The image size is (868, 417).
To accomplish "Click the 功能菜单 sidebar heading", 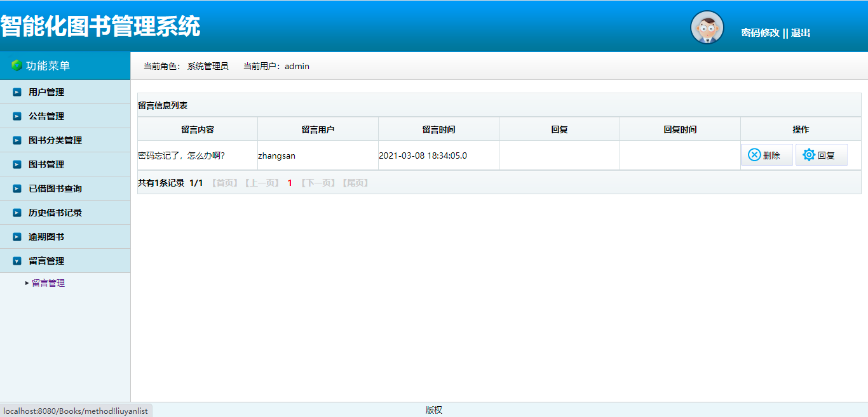I will [x=48, y=65].
